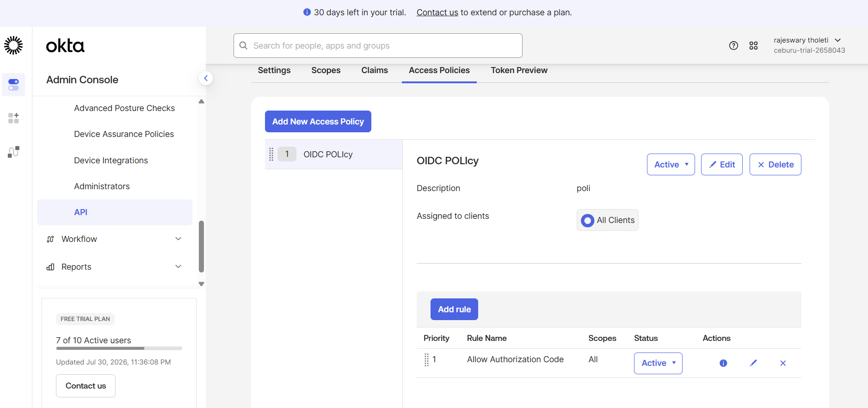
Task: Open the rule Active status dropdown
Action: click(658, 363)
